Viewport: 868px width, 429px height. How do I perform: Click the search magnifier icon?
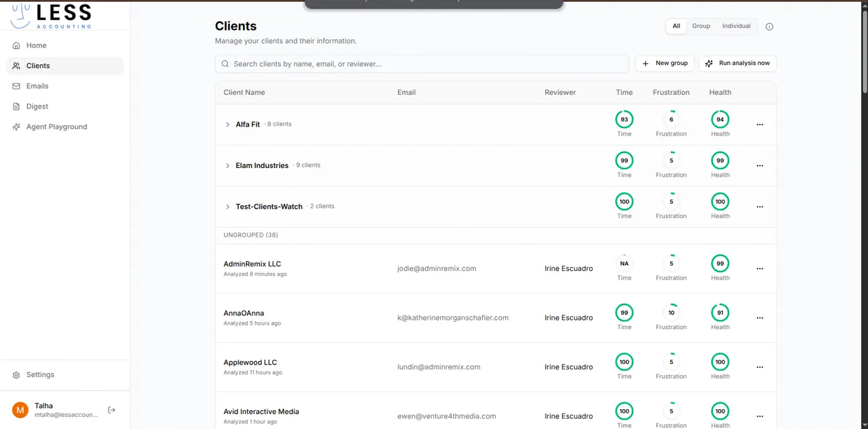tap(225, 64)
